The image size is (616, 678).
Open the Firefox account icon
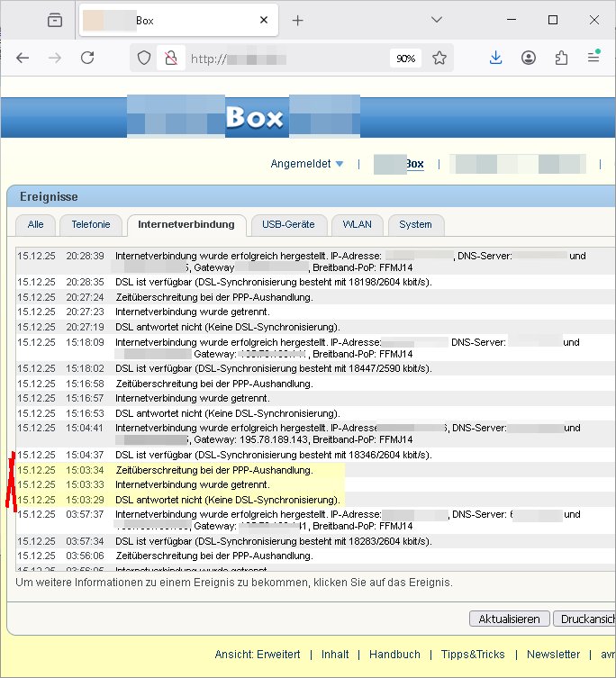coord(529,58)
